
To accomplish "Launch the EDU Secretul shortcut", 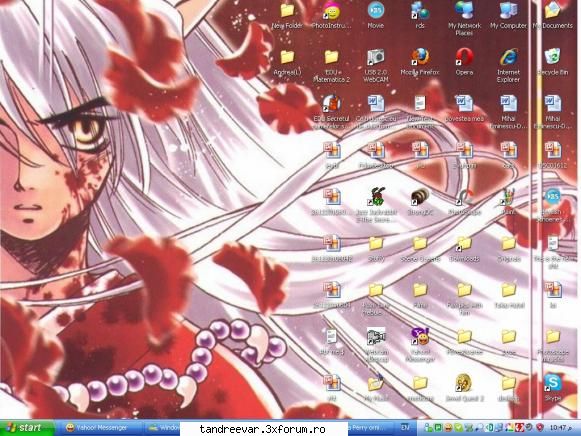I will (x=331, y=112).
